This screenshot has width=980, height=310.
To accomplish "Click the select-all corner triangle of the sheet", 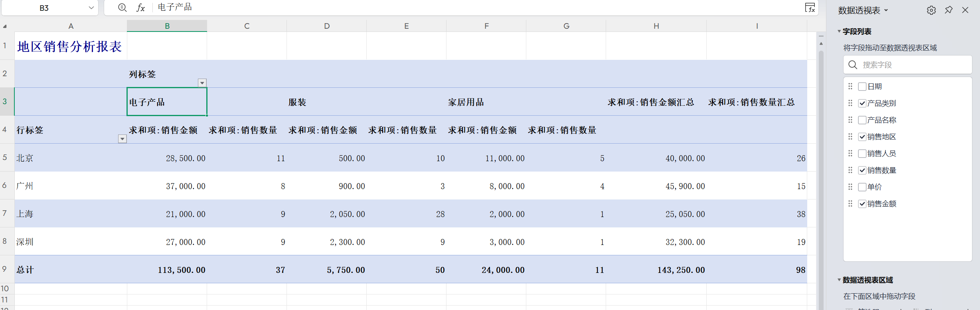I will click(x=5, y=26).
